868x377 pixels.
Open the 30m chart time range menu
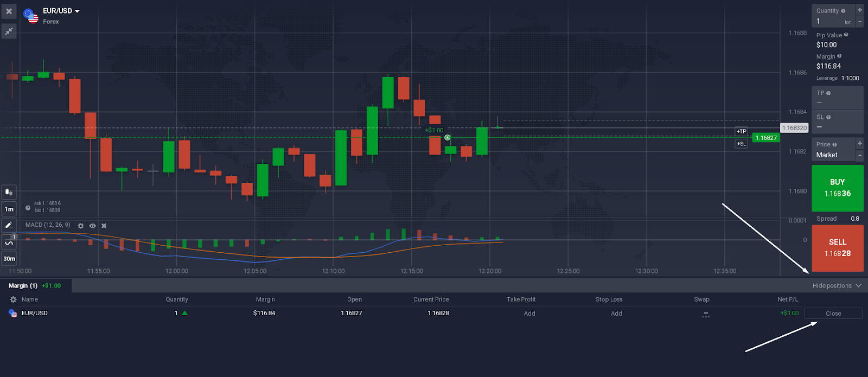9,259
